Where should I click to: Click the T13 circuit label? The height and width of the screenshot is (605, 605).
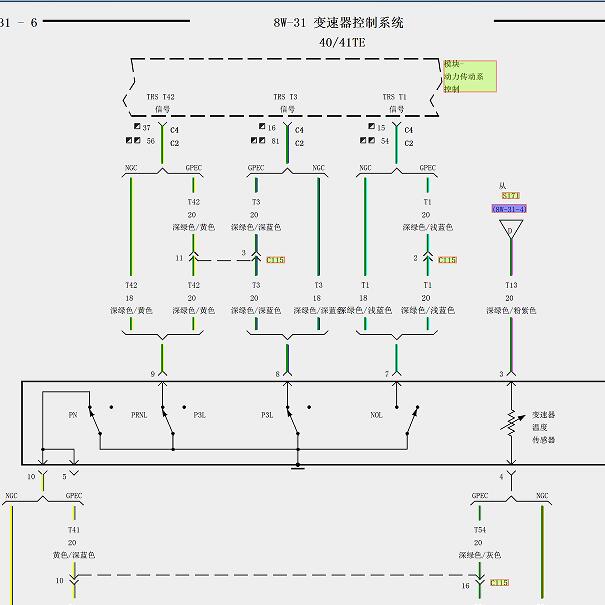point(511,285)
